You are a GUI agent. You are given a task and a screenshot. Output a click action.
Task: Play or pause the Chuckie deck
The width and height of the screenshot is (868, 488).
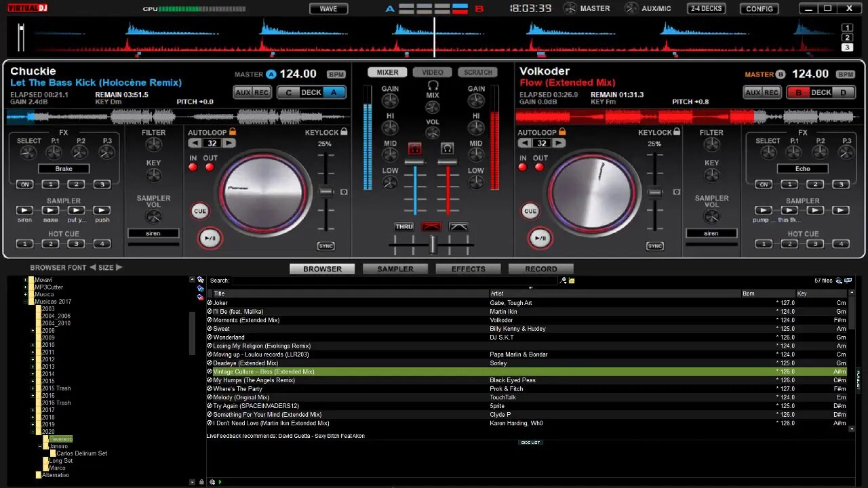point(210,238)
